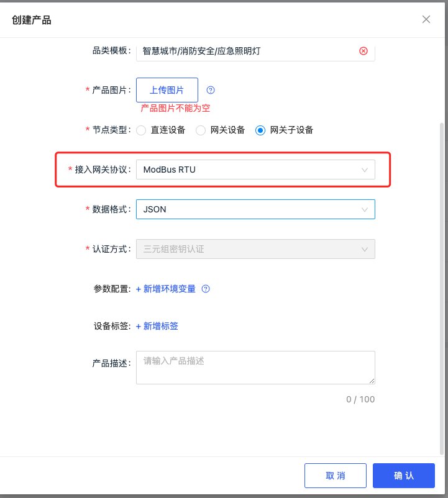Add environment variable via 新增环境变量
The image size is (448, 498).
point(166,289)
